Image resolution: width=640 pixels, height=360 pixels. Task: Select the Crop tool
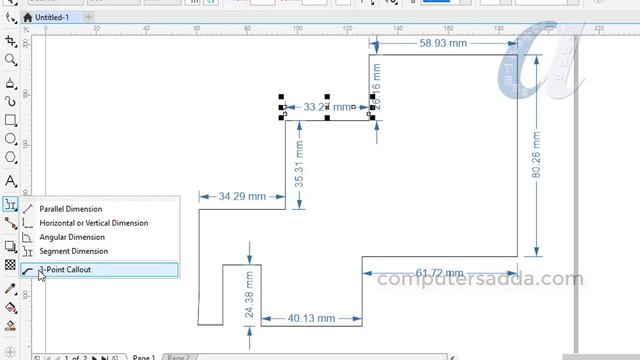[10, 41]
